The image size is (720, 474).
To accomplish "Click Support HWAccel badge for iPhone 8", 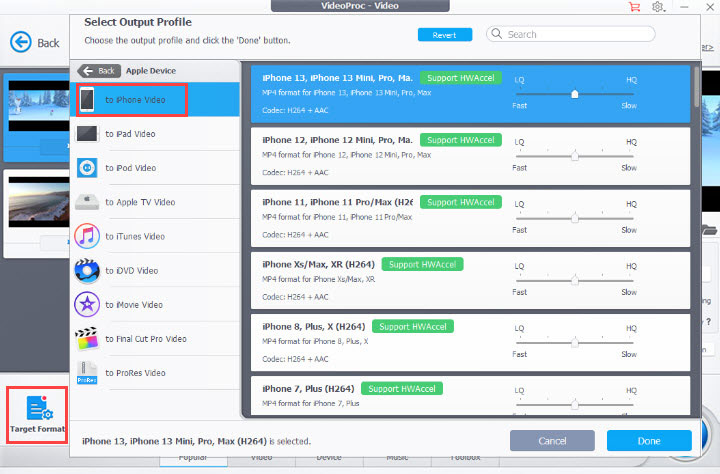I will [413, 327].
